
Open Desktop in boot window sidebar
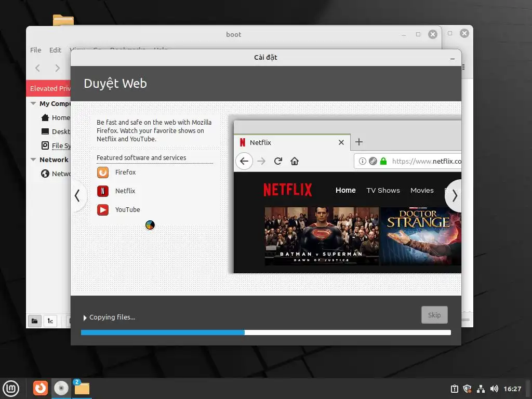[56, 131]
